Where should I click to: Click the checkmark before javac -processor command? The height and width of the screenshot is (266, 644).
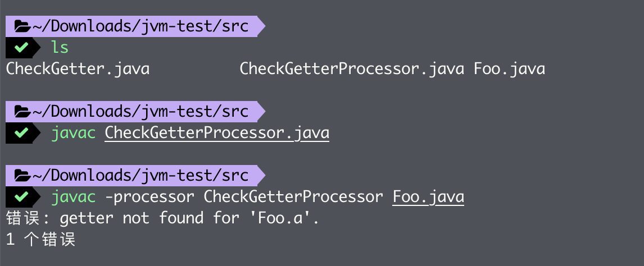[x=21, y=197]
